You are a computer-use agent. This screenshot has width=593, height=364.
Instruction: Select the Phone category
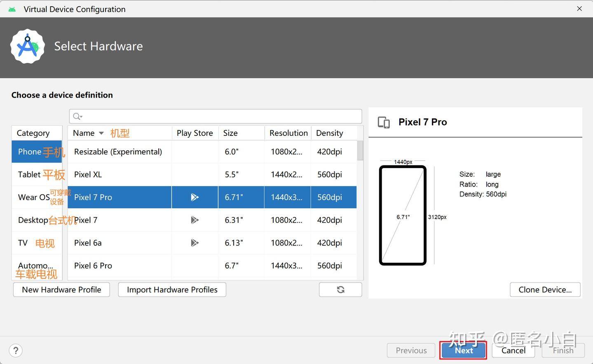point(37,152)
